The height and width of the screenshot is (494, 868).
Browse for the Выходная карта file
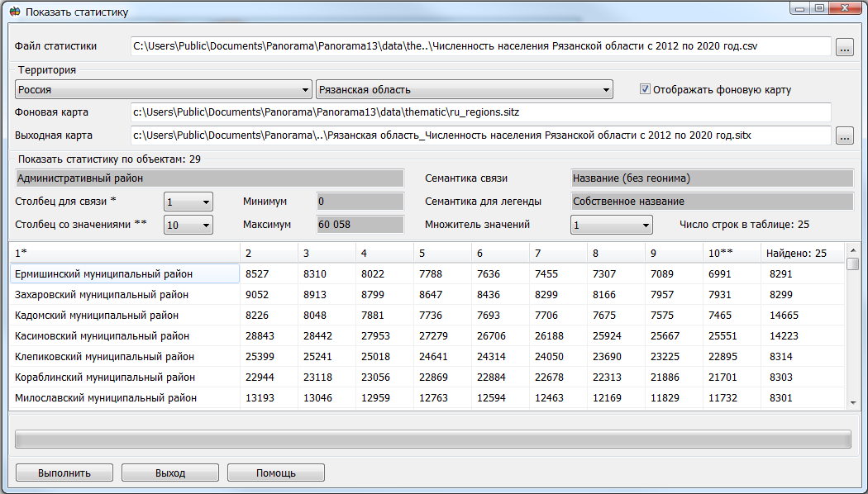coord(845,135)
